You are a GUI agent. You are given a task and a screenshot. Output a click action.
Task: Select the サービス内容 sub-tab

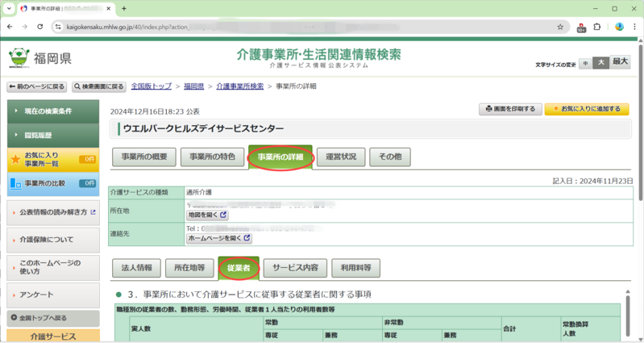point(295,267)
